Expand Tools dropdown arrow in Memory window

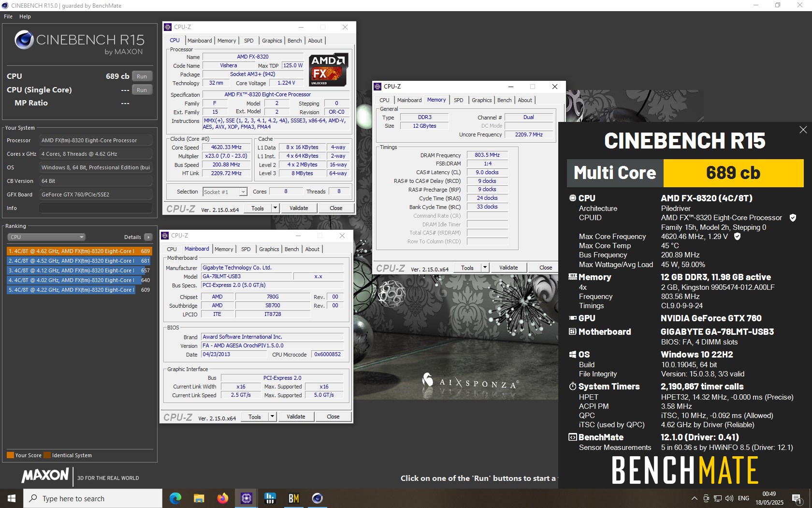[485, 268]
